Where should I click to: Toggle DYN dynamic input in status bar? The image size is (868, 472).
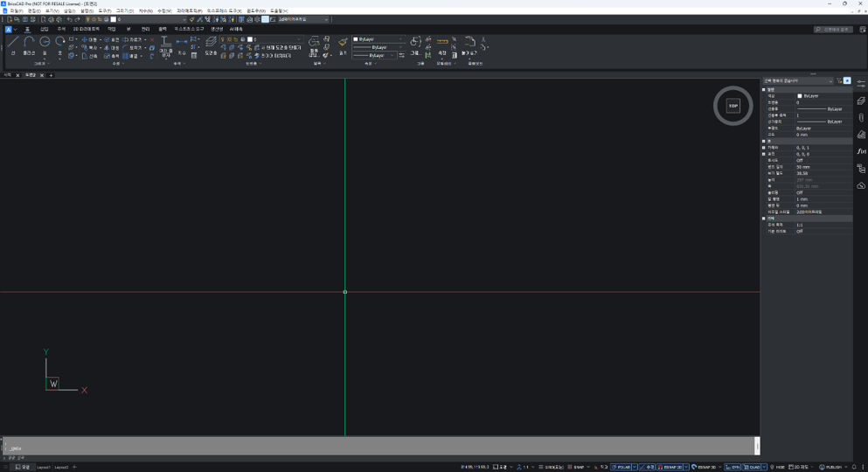[x=733, y=467]
